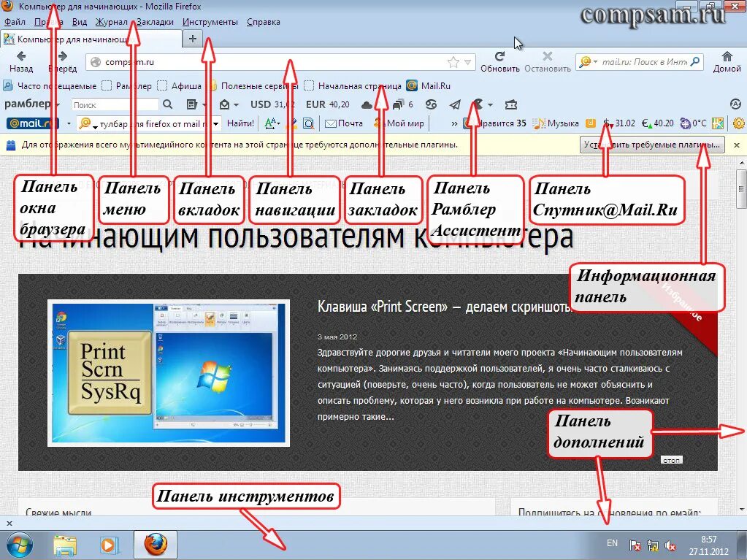Open the maps icon in Sputnik toolbar

coord(718,123)
